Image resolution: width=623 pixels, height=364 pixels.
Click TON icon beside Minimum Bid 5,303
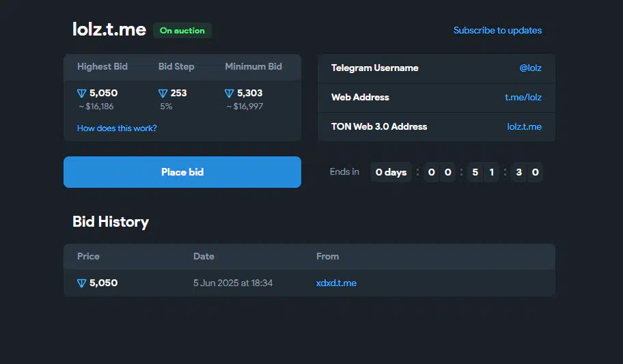[x=230, y=94]
